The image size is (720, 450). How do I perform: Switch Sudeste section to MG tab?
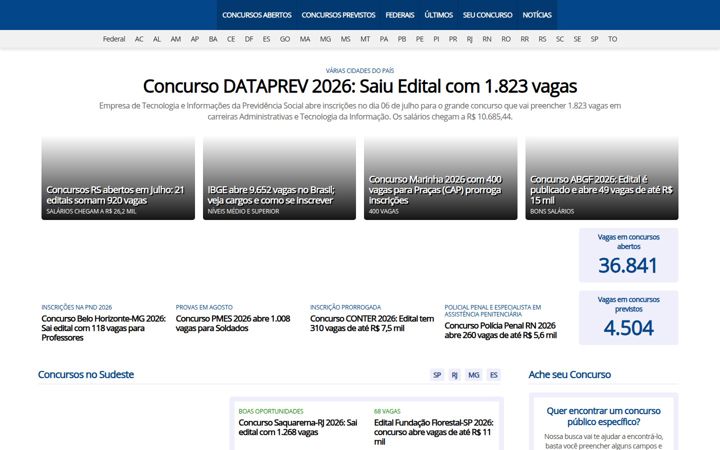(x=473, y=375)
